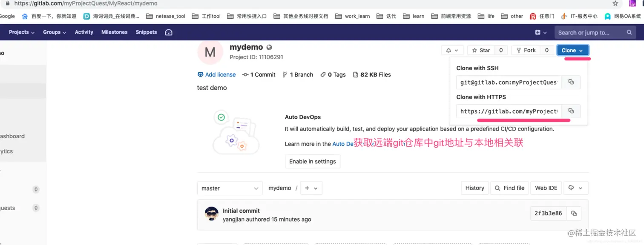Image resolution: width=644 pixels, height=245 pixels.
Task: Open the other bookmarks folder
Action: 512,16
